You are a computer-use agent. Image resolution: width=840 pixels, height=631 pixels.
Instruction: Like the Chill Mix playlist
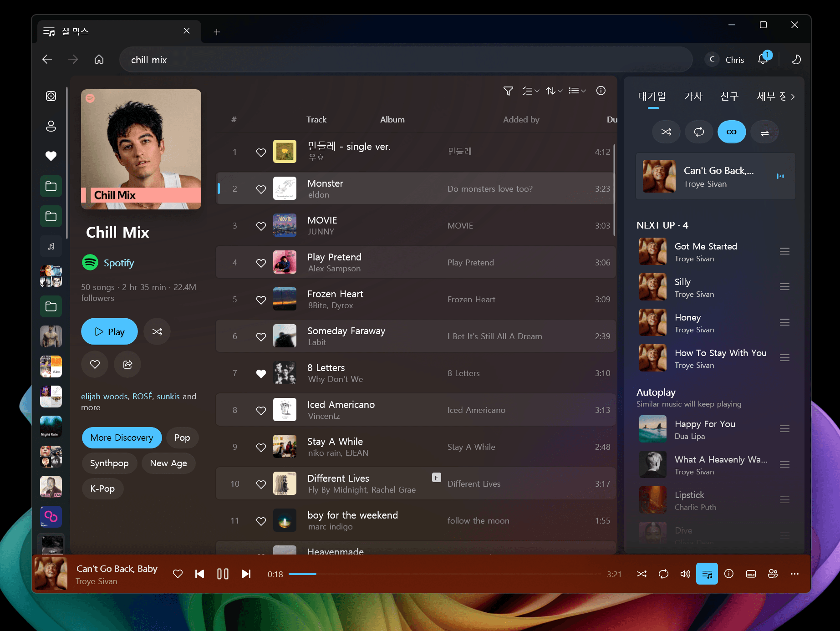pyautogui.click(x=95, y=364)
